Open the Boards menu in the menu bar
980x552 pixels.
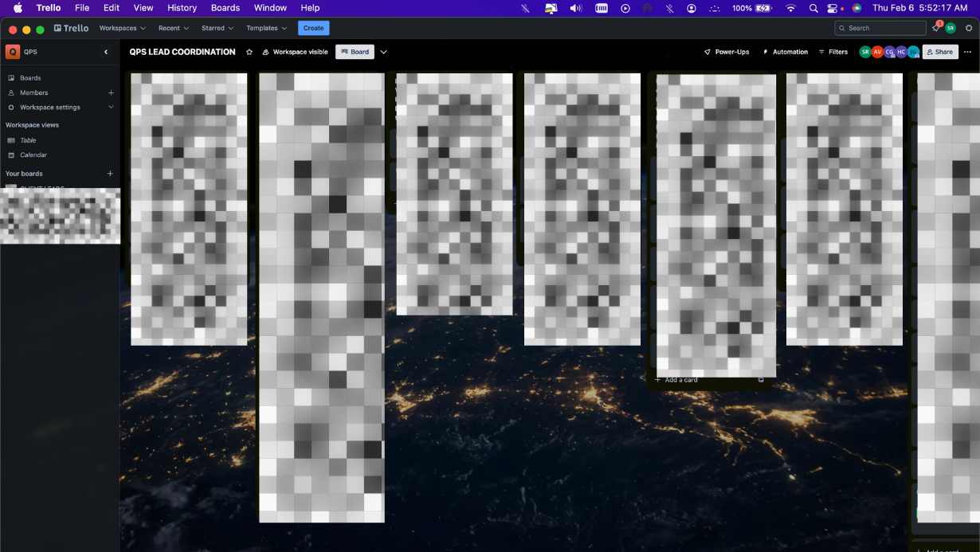(225, 8)
